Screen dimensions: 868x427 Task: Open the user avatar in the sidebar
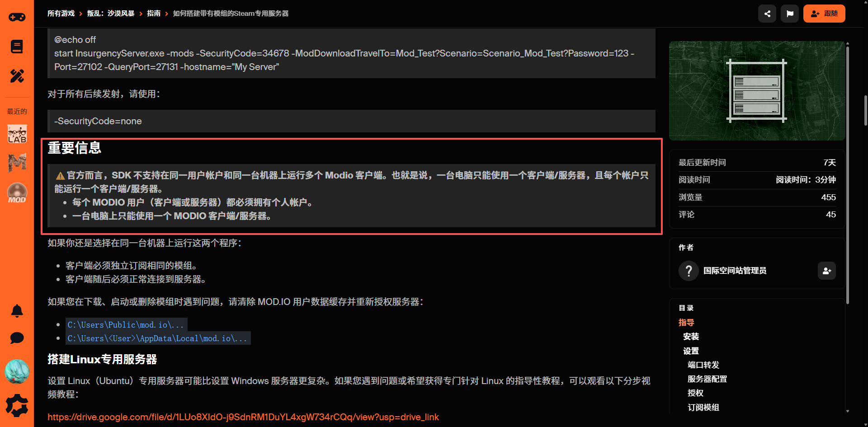pyautogui.click(x=17, y=371)
